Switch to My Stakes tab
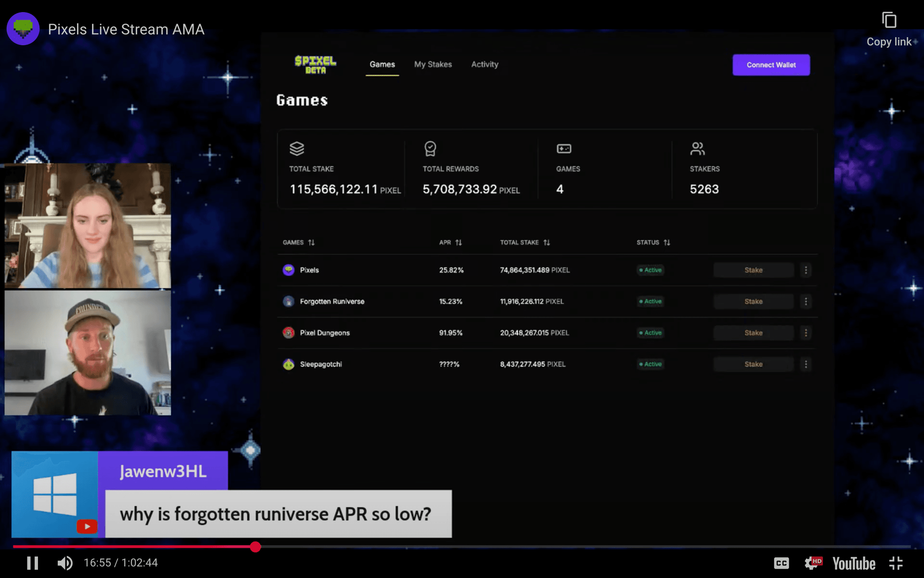 pyautogui.click(x=433, y=65)
